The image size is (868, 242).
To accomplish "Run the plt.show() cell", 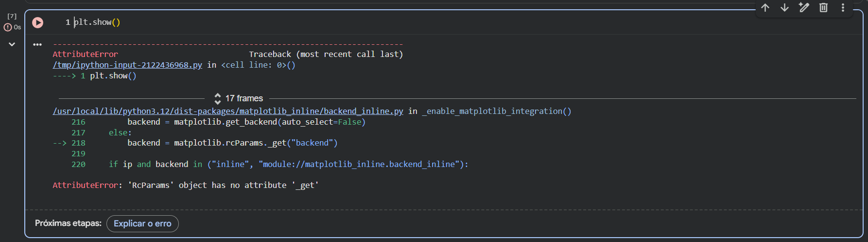I will click(37, 22).
